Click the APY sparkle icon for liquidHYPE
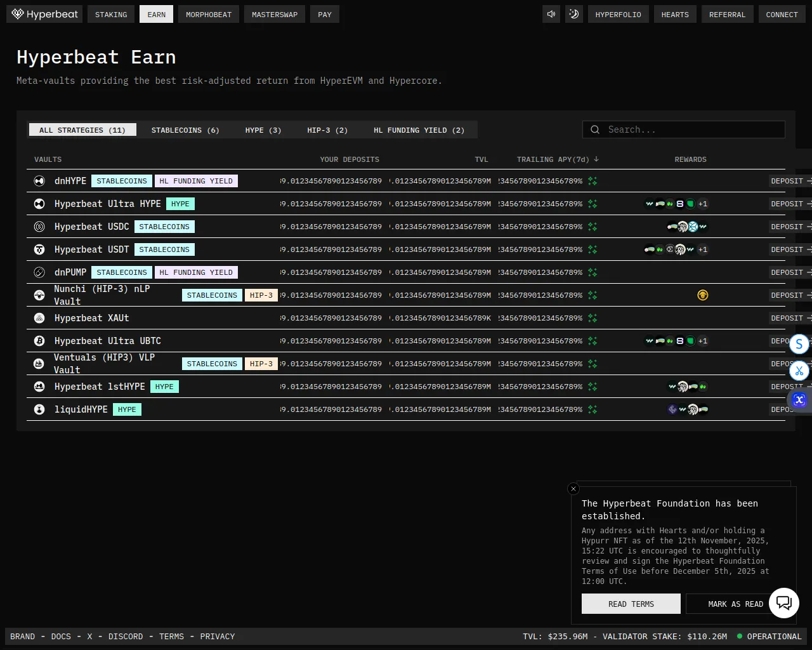Screen dimensions: 812x650 click(593, 409)
